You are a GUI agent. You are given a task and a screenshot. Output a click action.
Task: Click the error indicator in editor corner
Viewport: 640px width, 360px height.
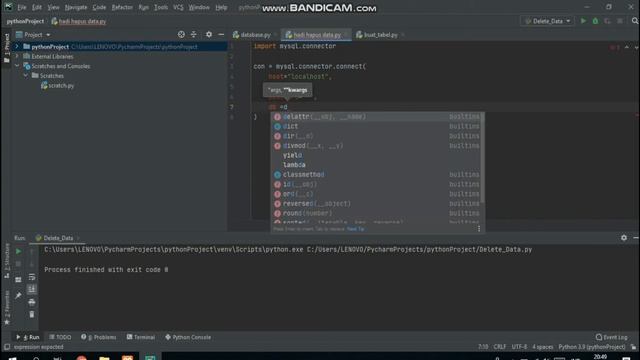pyautogui.click(x=614, y=47)
